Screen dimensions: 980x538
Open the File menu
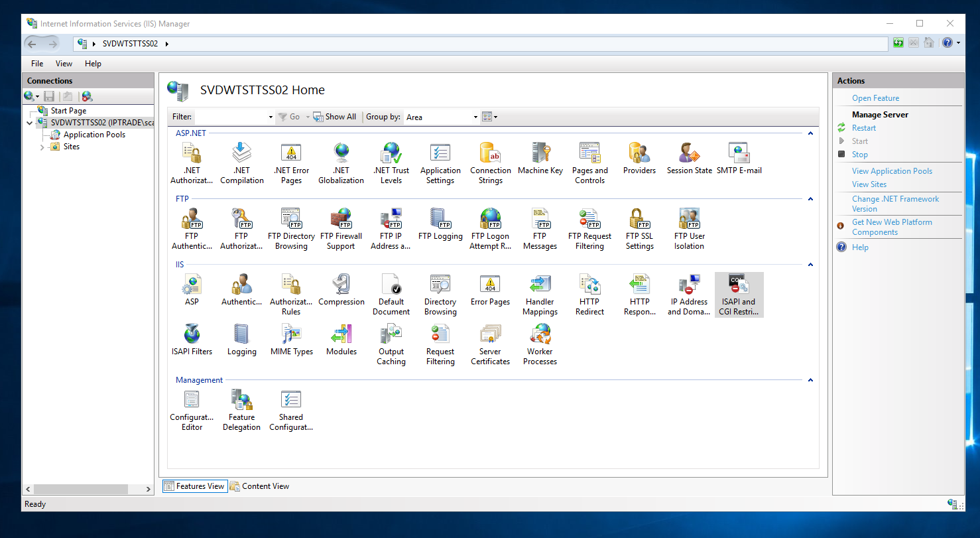37,64
